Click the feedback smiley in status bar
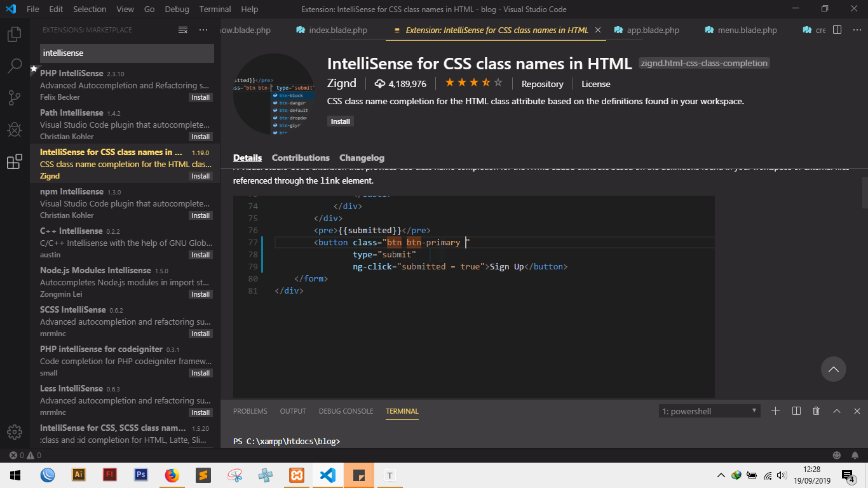The height and width of the screenshot is (488, 868). click(x=837, y=455)
